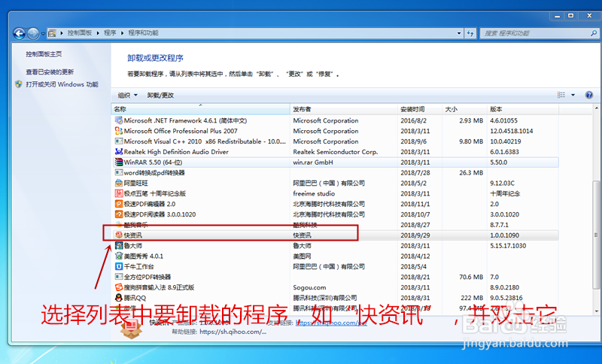The width and height of the screenshot is (602, 364).
Task: Select the WinRAR 5.50 icon
Action: coord(119,162)
